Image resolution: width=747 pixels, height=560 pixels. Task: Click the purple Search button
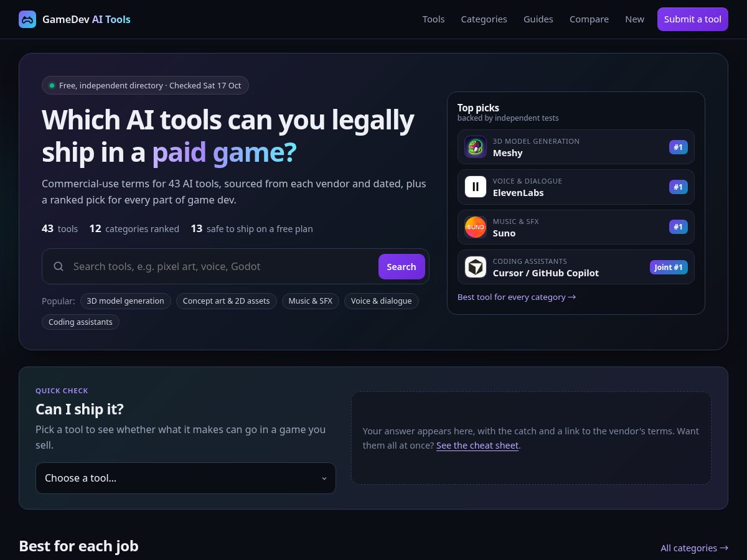402,266
